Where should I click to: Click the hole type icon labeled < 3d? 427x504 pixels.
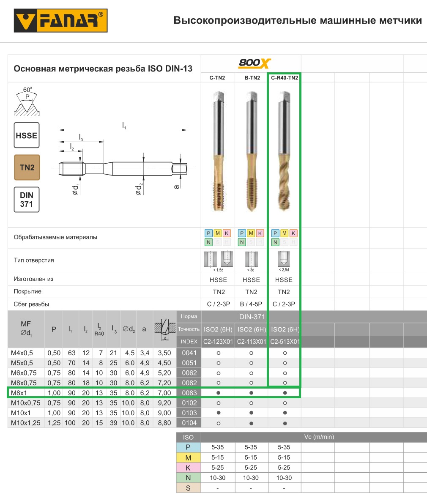pos(251,259)
